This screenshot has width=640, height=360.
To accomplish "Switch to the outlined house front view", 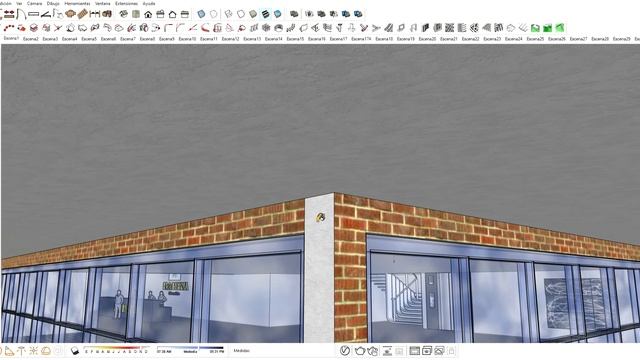I will click(173, 14).
